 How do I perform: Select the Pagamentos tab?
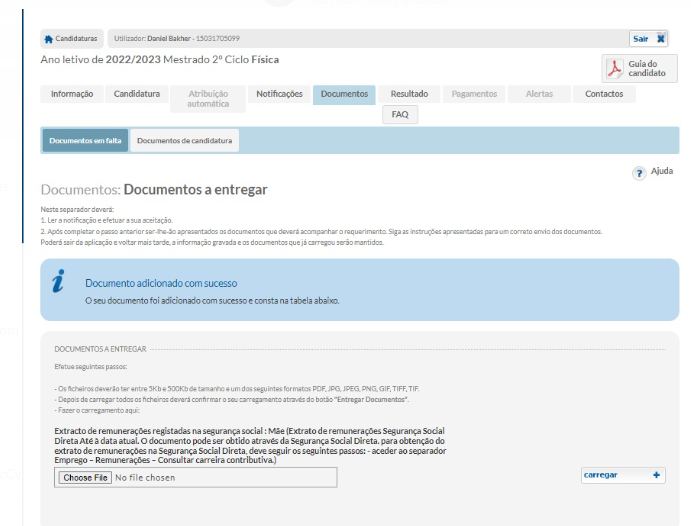[474, 94]
